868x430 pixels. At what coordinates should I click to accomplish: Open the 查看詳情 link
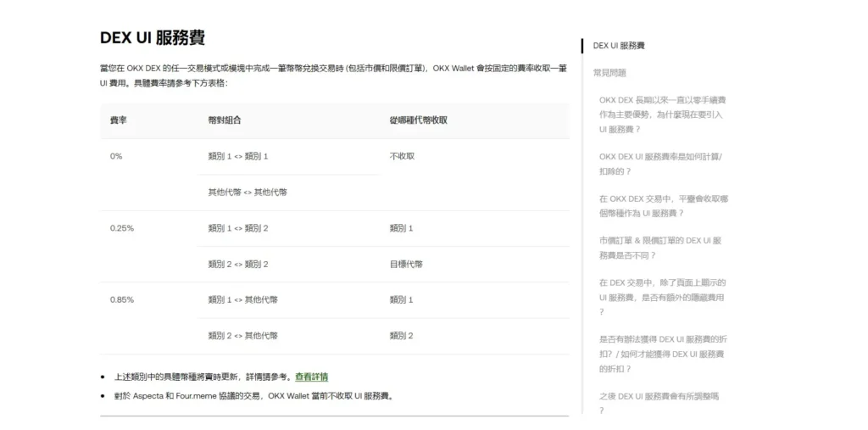(x=311, y=377)
